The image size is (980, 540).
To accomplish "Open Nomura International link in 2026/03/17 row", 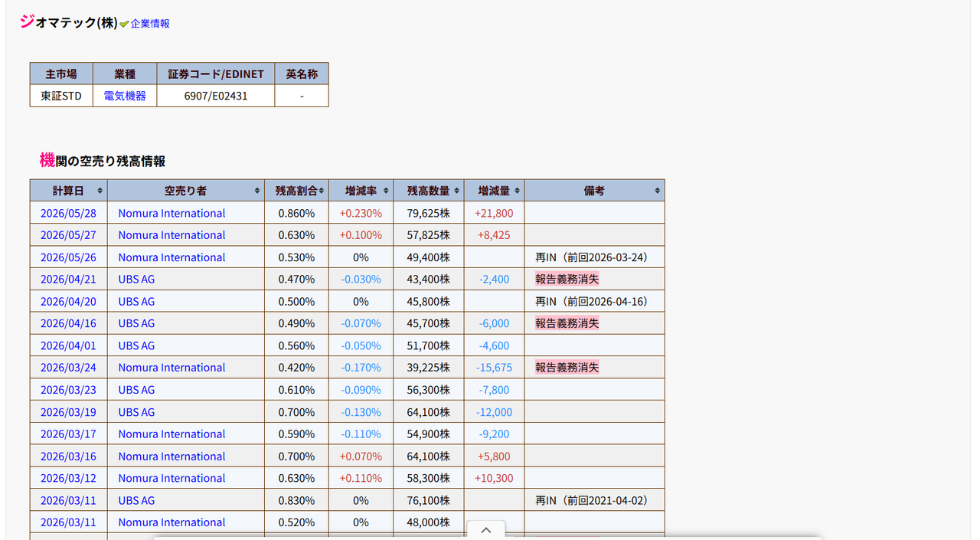I will (x=171, y=434).
